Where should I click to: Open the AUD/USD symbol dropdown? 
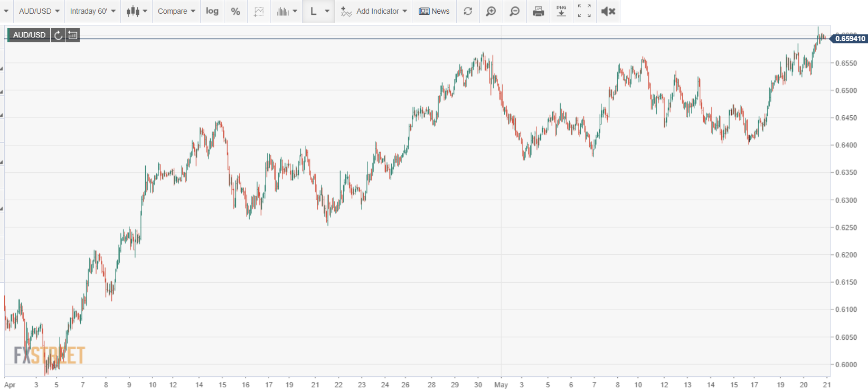(x=39, y=11)
